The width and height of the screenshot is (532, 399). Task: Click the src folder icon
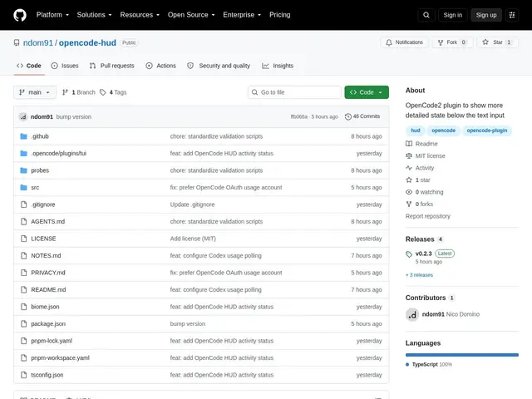[23, 187]
